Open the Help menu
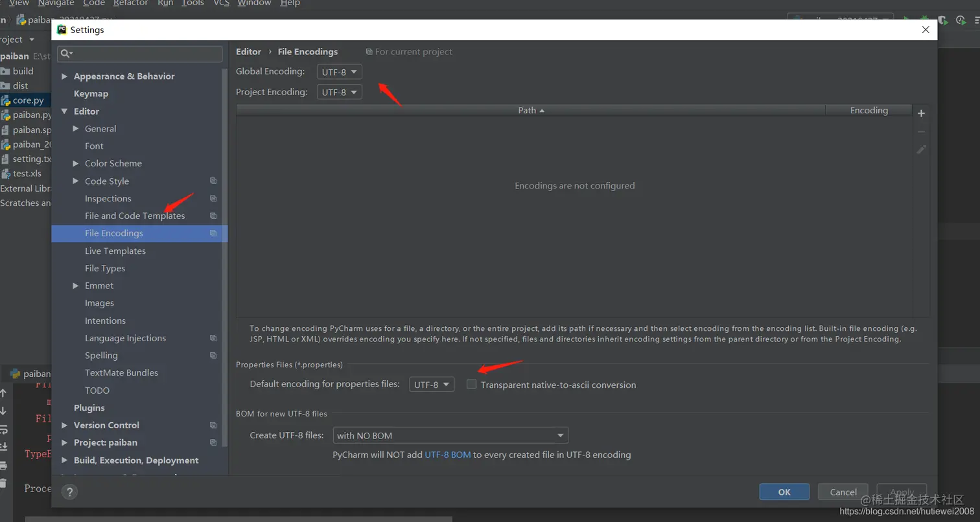The width and height of the screenshot is (980, 522). point(290,3)
